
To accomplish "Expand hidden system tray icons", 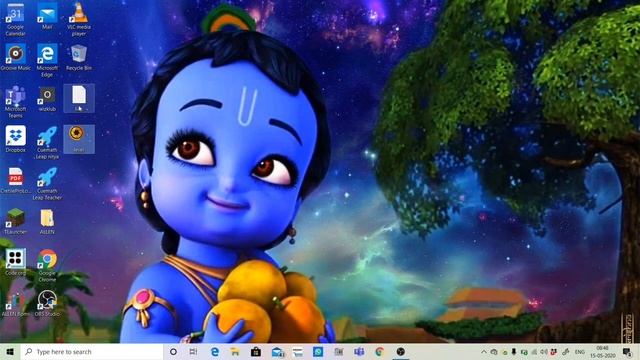I will point(484,352).
